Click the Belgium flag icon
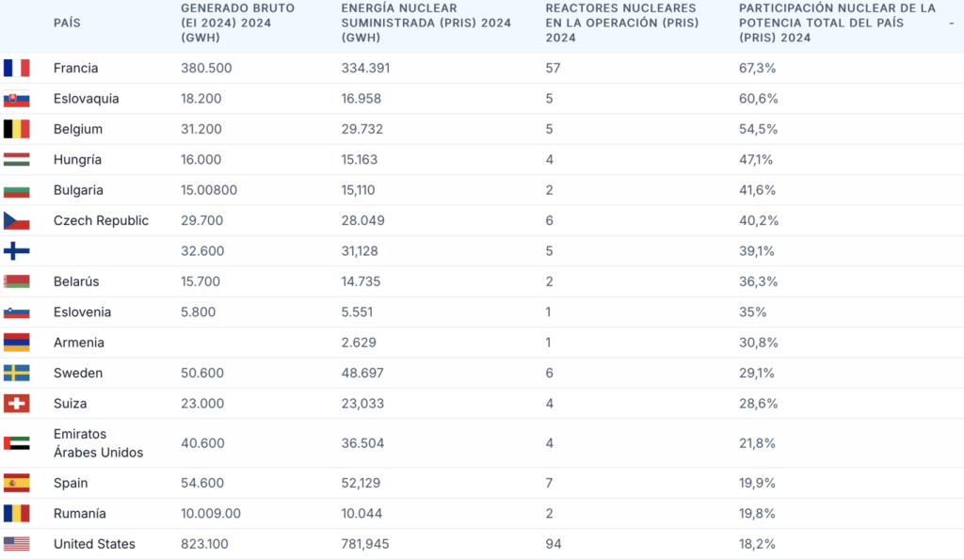Viewport: 964px width, 560px height. click(17, 129)
